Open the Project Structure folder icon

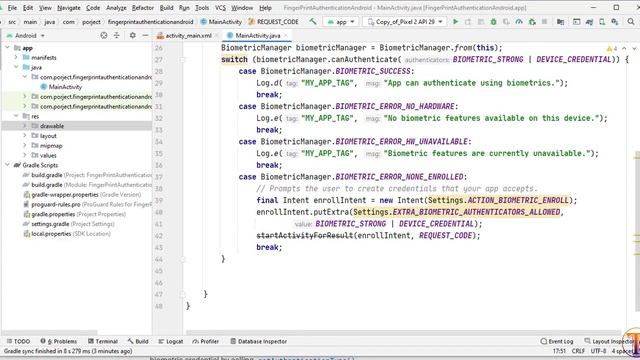click(560, 22)
